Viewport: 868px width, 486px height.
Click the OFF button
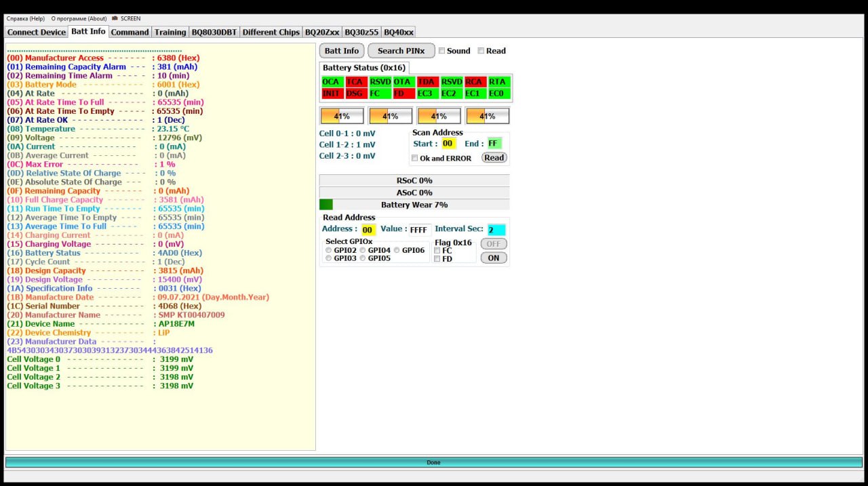pyautogui.click(x=494, y=244)
